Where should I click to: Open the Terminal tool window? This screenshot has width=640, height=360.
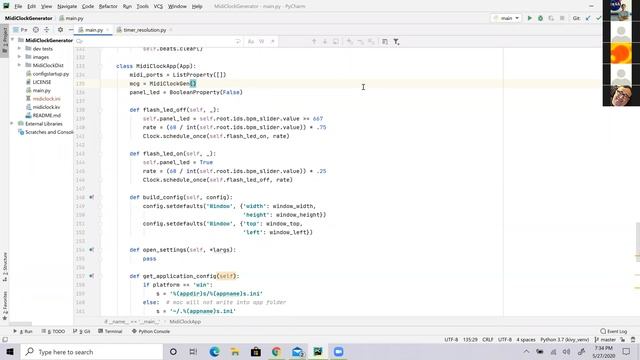click(x=110, y=331)
